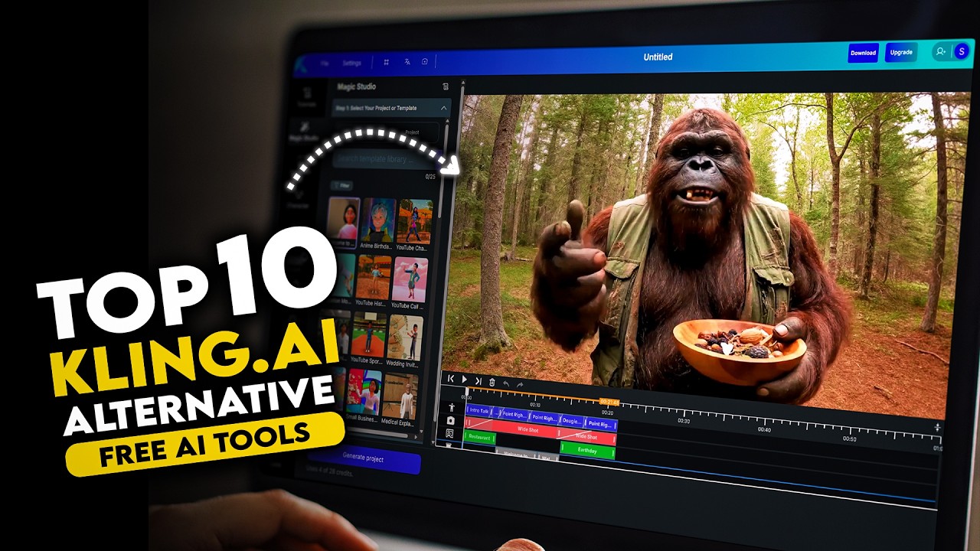Choose the Medical Expla... template thumbnail
Viewport: 980px width, 551px height.
400,395
